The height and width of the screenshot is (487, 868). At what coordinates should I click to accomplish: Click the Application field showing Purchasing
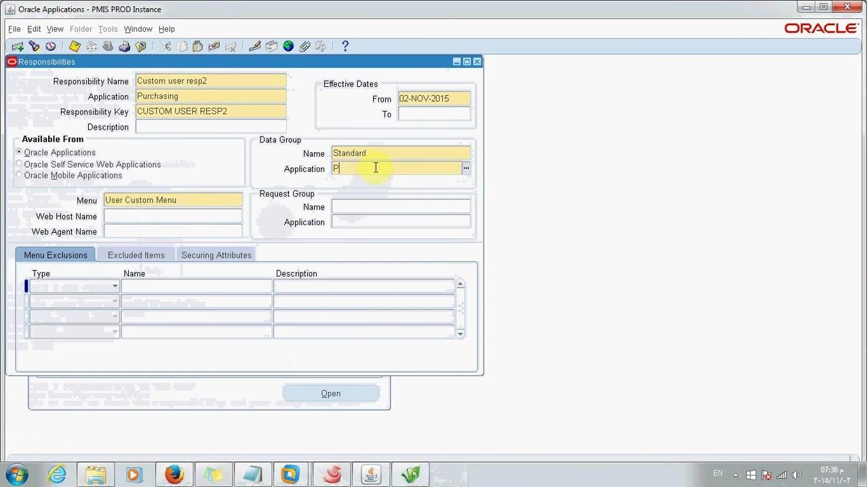(211, 96)
